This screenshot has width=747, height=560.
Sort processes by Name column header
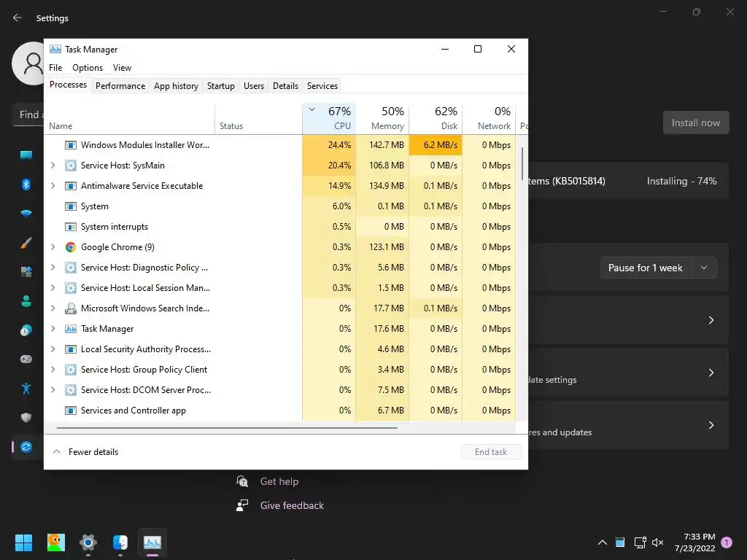pyautogui.click(x=130, y=119)
